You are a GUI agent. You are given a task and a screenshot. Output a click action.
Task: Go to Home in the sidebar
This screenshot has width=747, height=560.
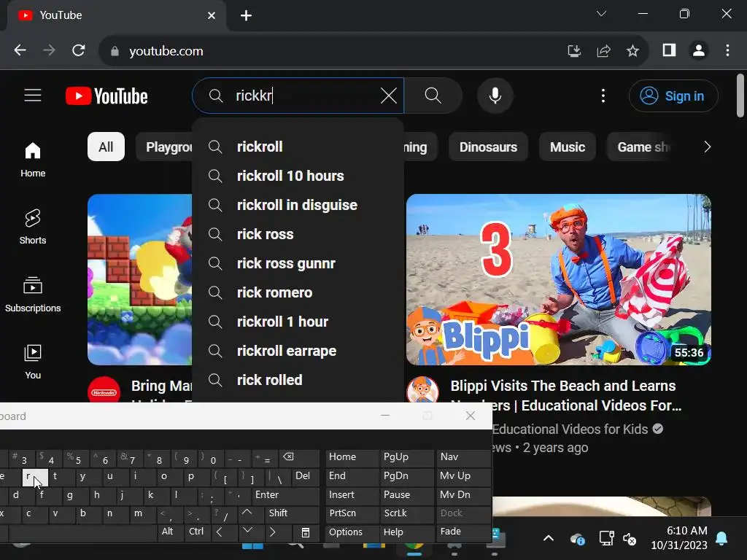[x=33, y=160]
